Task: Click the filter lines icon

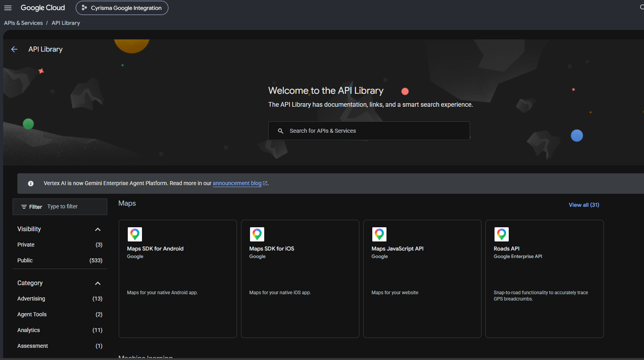Action: [24, 207]
